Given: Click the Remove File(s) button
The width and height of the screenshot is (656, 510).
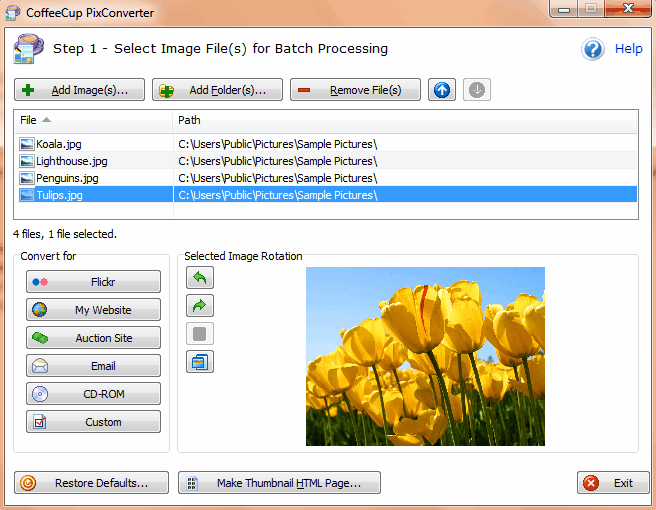Looking at the screenshot, I should tap(355, 90).
